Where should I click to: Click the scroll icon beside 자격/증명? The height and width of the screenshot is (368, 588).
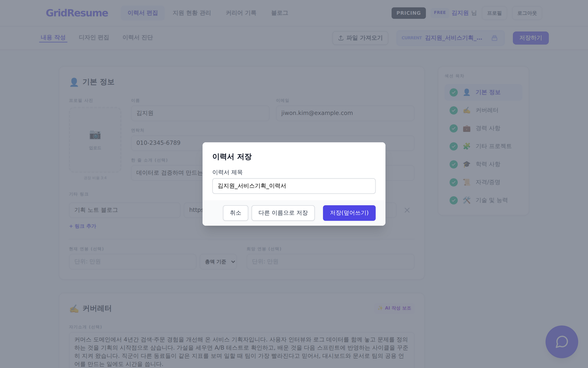click(x=466, y=182)
